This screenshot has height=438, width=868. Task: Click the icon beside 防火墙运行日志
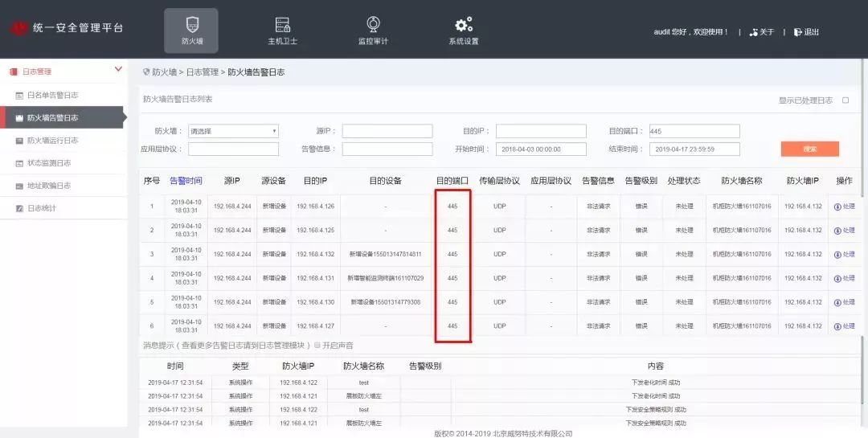19,141
